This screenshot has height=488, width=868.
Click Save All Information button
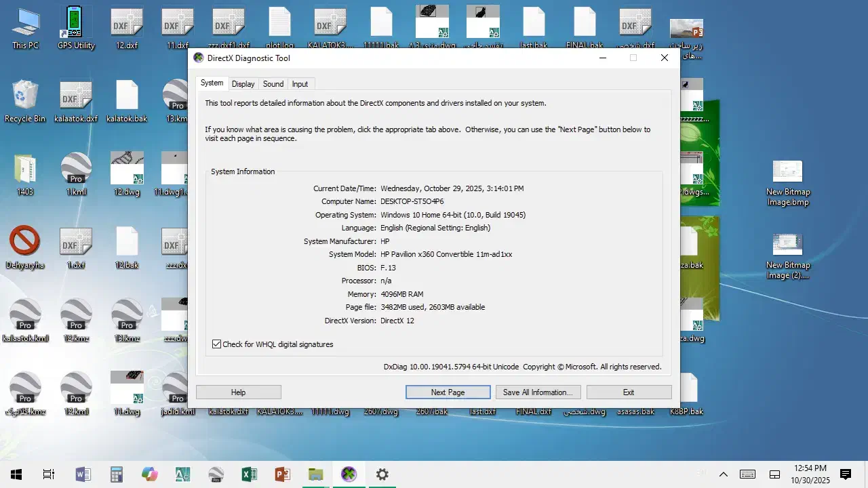tap(537, 392)
